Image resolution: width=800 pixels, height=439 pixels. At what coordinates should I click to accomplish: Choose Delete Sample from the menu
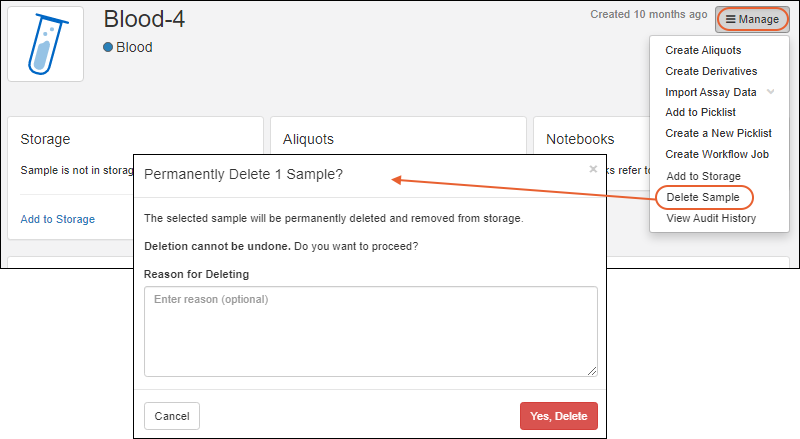pyautogui.click(x=703, y=197)
